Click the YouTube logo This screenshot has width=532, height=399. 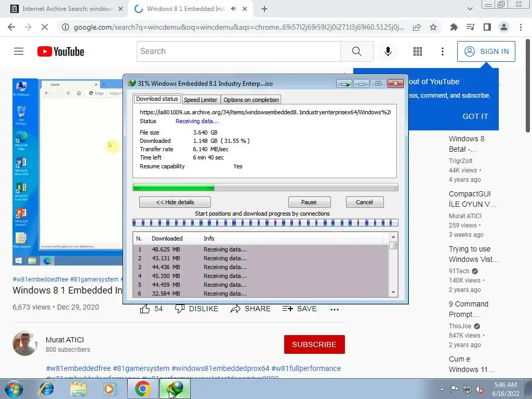tap(60, 51)
